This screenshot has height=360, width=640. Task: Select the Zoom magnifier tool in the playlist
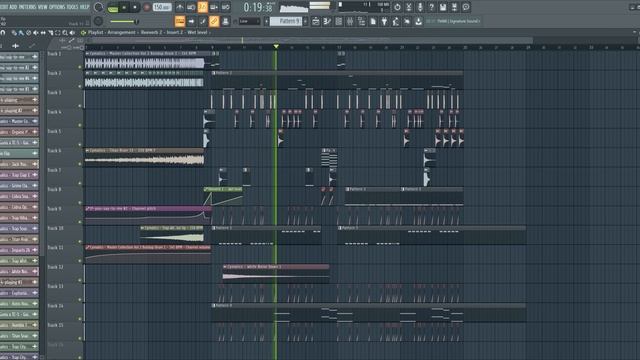[x=65, y=33]
